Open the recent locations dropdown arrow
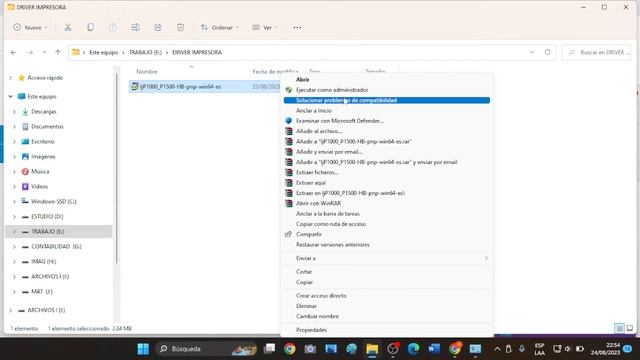 tap(44, 52)
